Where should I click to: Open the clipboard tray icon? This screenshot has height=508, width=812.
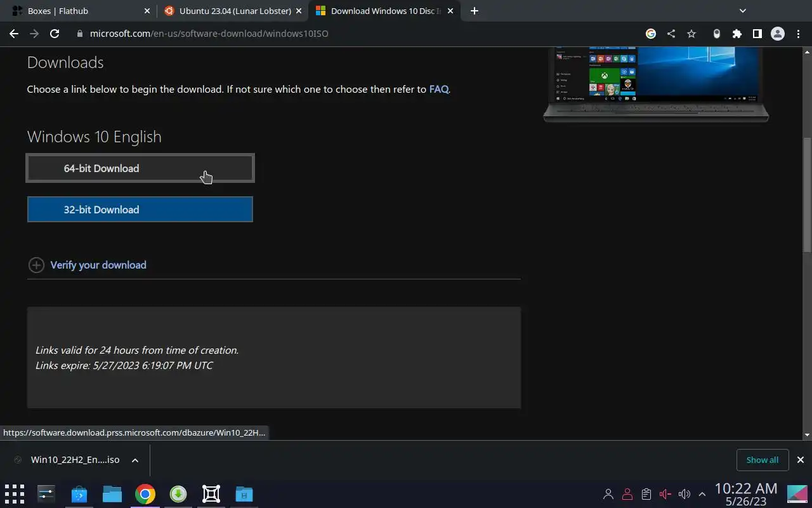click(646, 494)
